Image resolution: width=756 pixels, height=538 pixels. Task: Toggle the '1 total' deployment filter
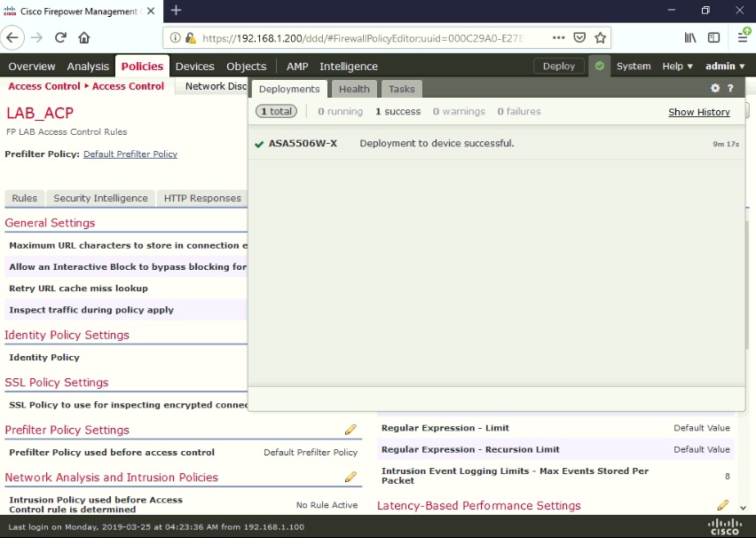coord(276,111)
